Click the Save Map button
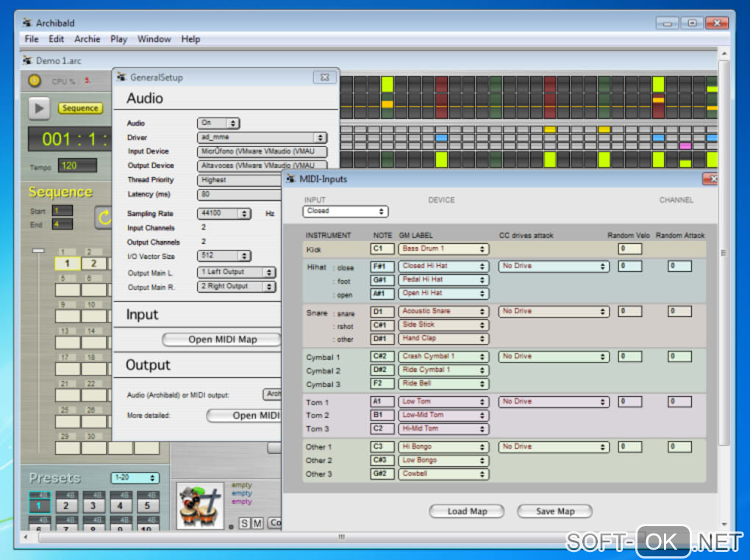This screenshot has width=750, height=560. tap(555, 511)
